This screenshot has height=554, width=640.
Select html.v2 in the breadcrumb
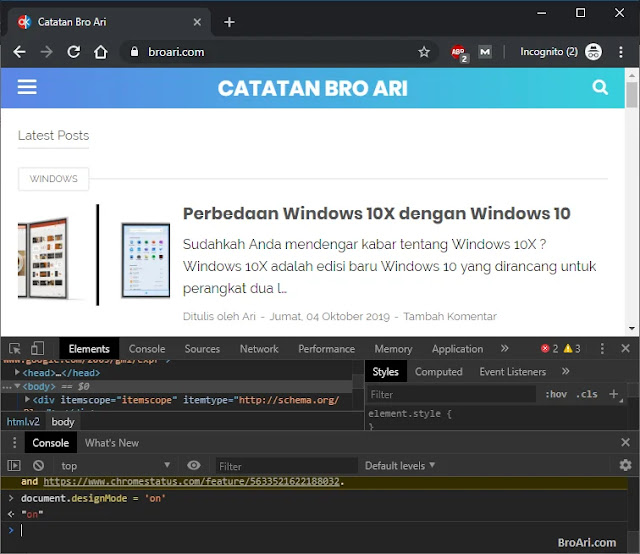(23, 421)
